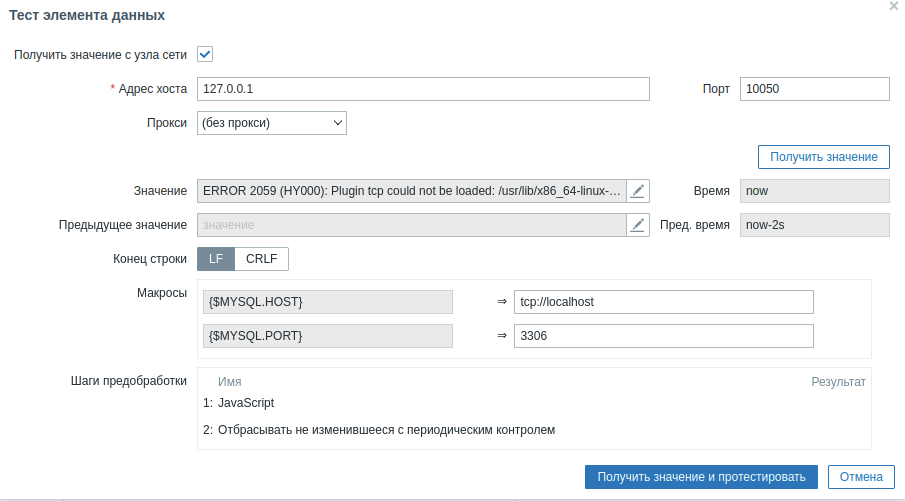Open the Прокси dropdown
The height and width of the screenshot is (501, 905).
[272, 123]
